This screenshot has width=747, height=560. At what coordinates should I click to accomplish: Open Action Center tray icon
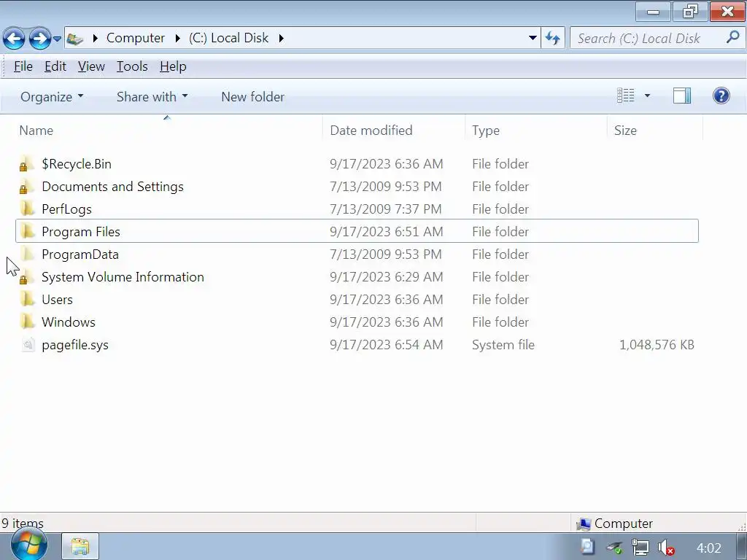coord(588,547)
